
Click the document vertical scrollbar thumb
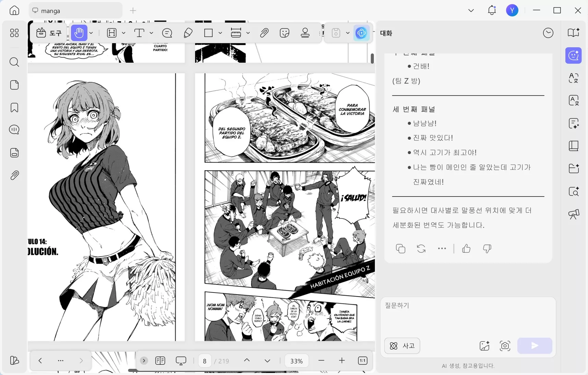[x=372, y=58]
